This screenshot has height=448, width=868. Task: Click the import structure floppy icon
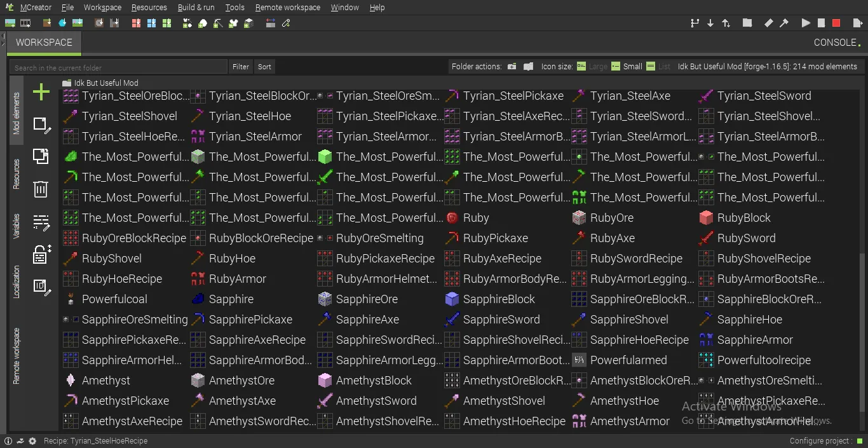pos(114,23)
